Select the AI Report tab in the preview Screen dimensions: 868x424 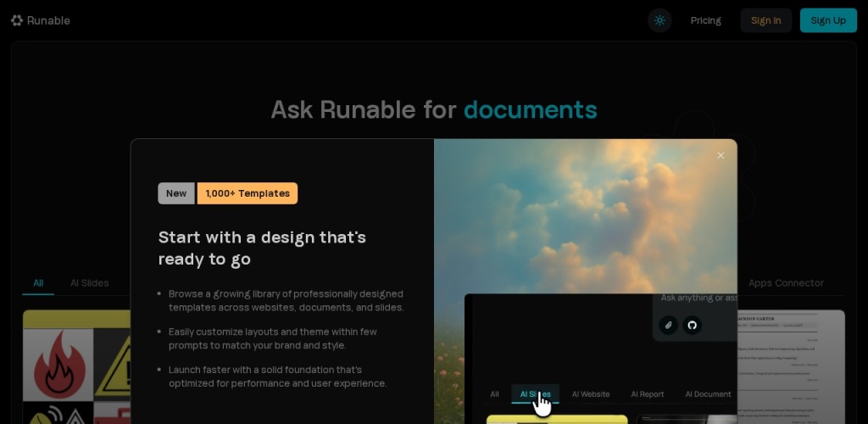(x=647, y=394)
